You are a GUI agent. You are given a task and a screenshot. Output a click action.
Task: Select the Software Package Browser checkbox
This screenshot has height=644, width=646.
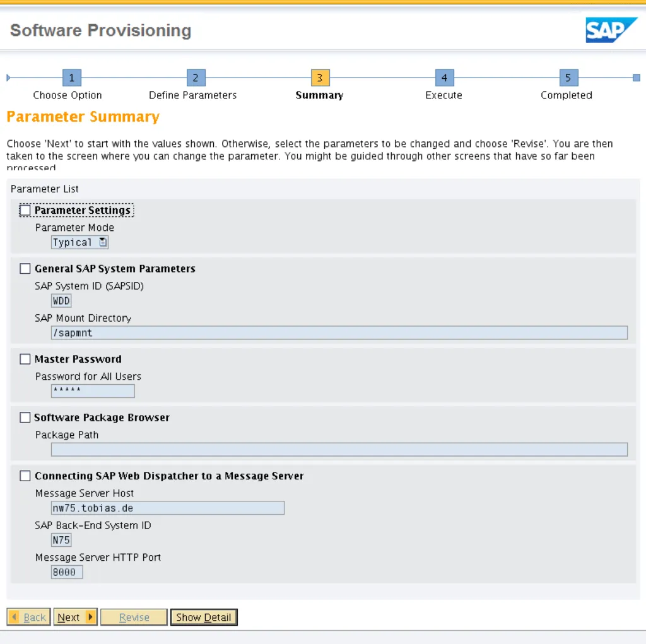pos(25,418)
